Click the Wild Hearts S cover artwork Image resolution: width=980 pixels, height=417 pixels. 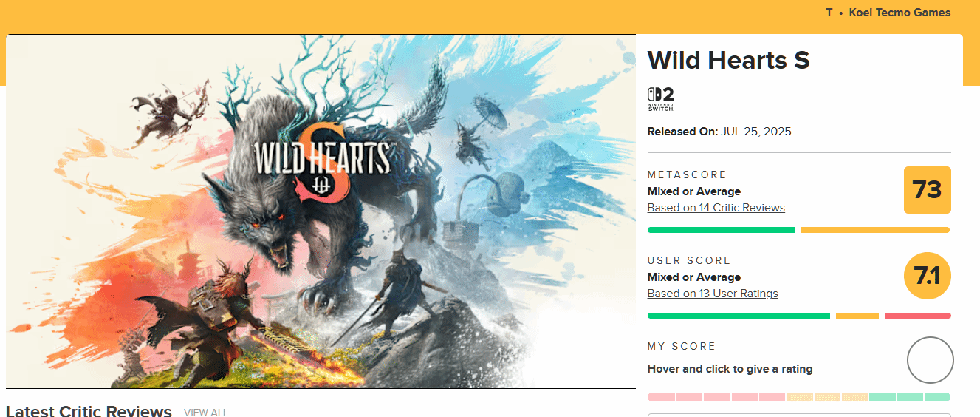321,211
